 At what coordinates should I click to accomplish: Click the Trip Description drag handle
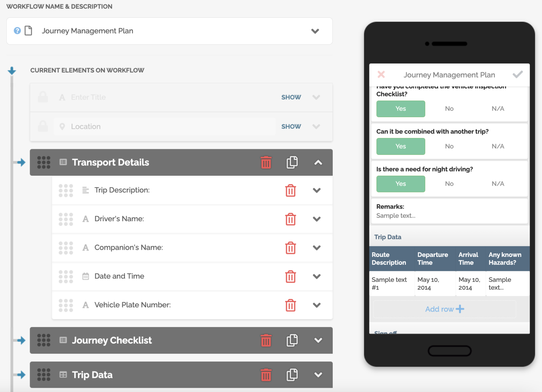pyautogui.click(x=66, y=190)
